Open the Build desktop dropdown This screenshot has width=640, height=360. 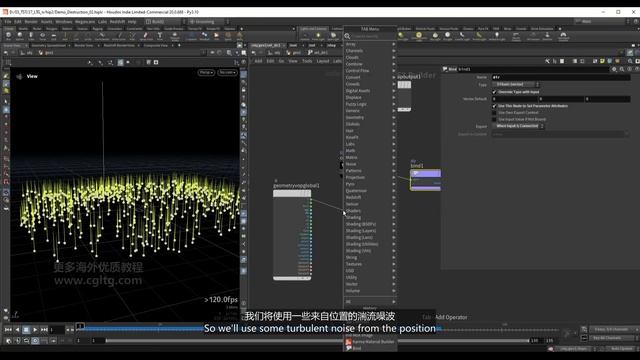coord(165,21)
